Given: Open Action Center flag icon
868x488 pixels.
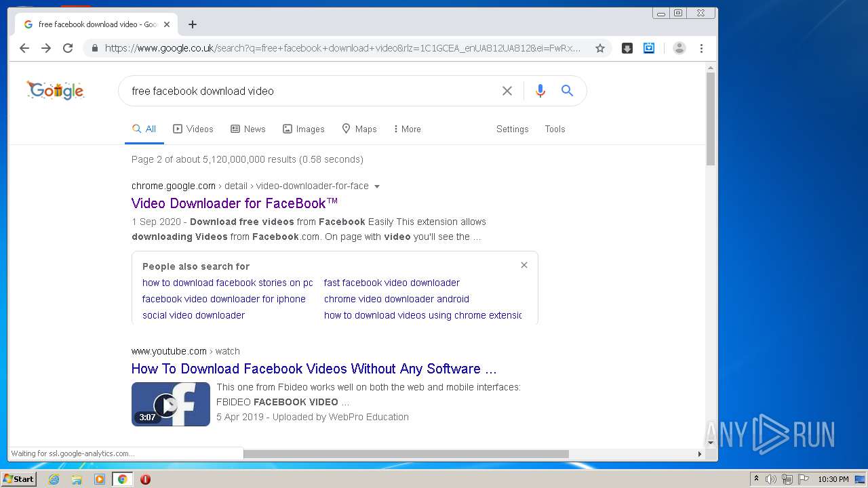Looking at the screenshot, I should tap(804, 479).
